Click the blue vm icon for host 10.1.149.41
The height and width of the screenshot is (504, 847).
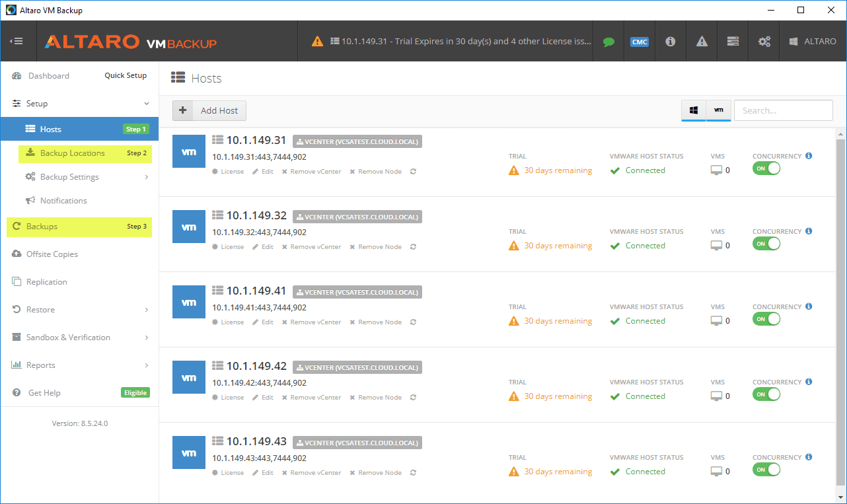[189, 302]
